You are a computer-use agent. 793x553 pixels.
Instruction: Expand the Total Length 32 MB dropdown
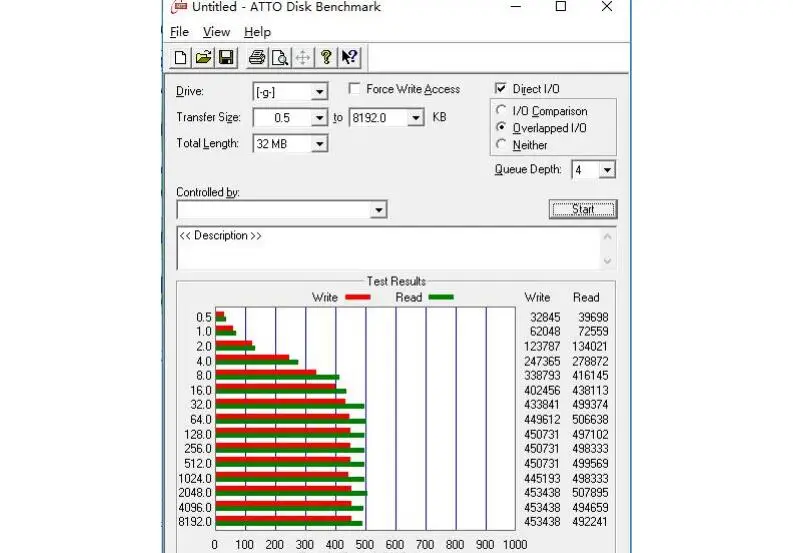point(319,144)
